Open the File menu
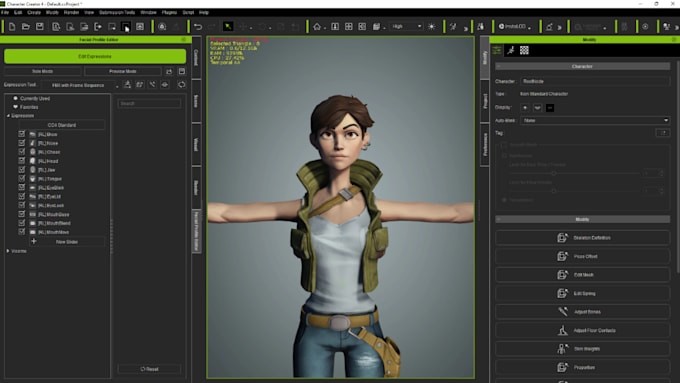 pyautogui.click(x=5, y=13)
